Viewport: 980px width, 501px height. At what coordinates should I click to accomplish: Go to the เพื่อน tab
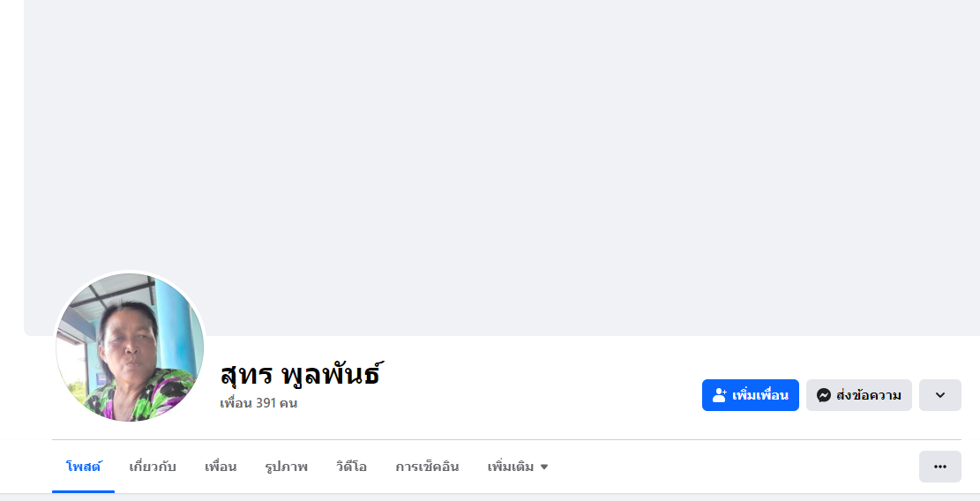pyautogui.click(x=221, y=467)
